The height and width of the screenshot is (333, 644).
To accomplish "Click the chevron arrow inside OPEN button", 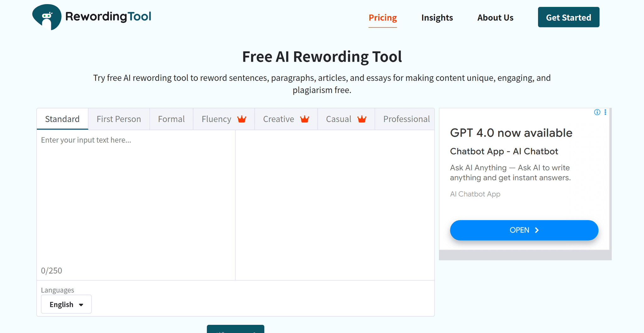I will coord(536,230).
